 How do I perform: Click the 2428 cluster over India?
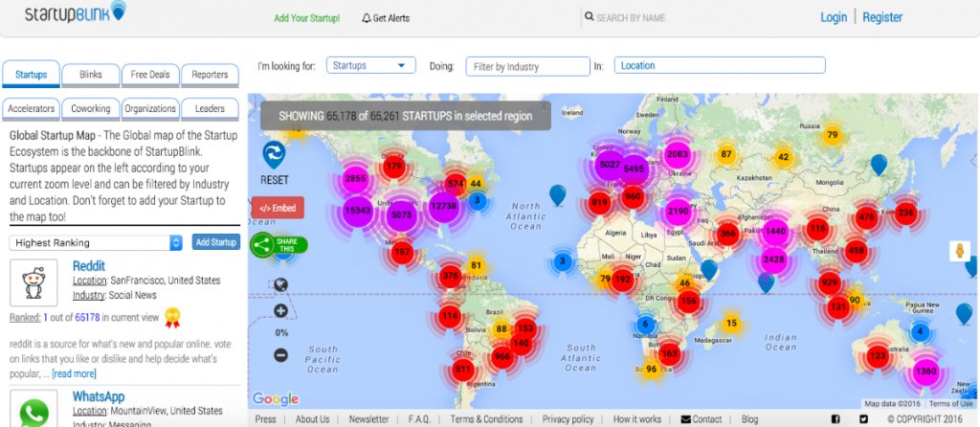click(x=774, y=260)
